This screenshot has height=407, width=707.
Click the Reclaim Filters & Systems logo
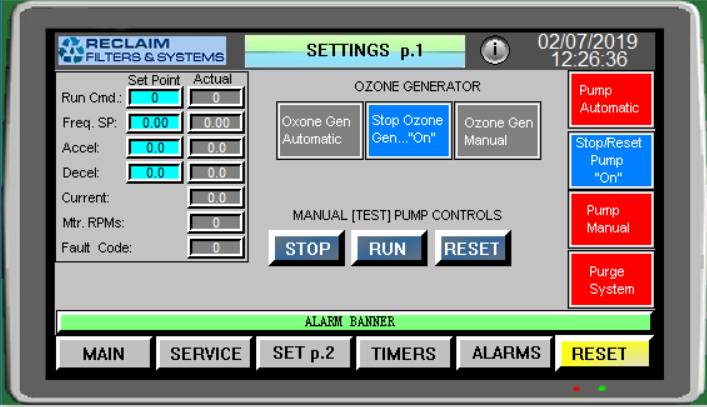point(141,50)
